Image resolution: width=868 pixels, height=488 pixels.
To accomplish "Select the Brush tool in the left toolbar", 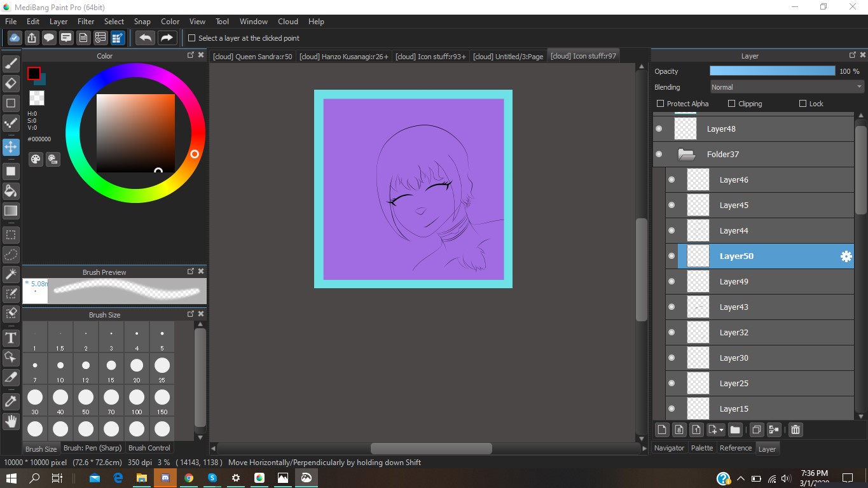I will 11,63.
